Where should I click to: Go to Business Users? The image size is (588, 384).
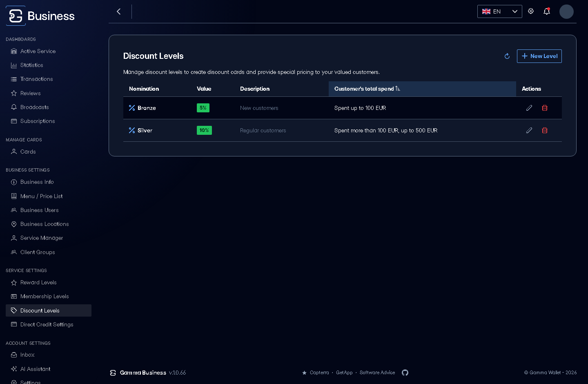pos(49,210)
